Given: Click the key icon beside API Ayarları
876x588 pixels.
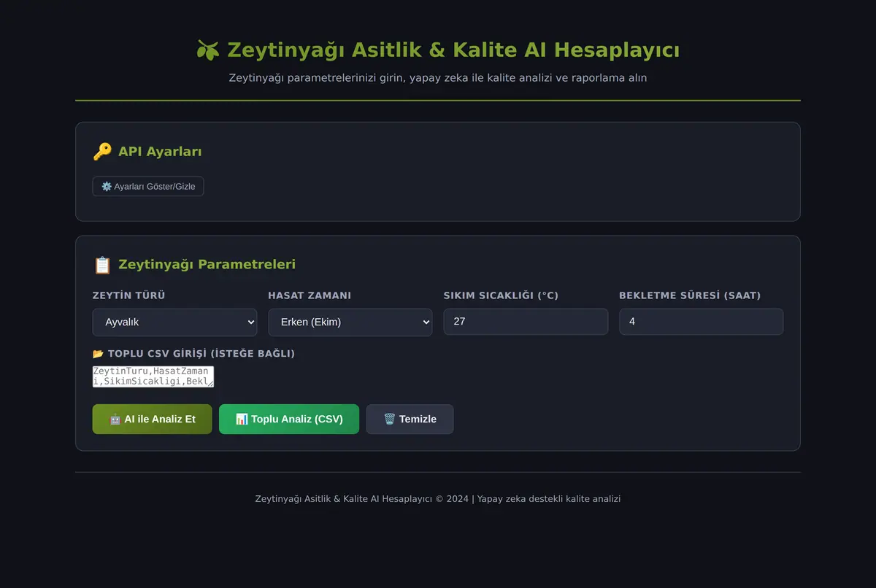Looking at the screenshot, I should [102, 152].
